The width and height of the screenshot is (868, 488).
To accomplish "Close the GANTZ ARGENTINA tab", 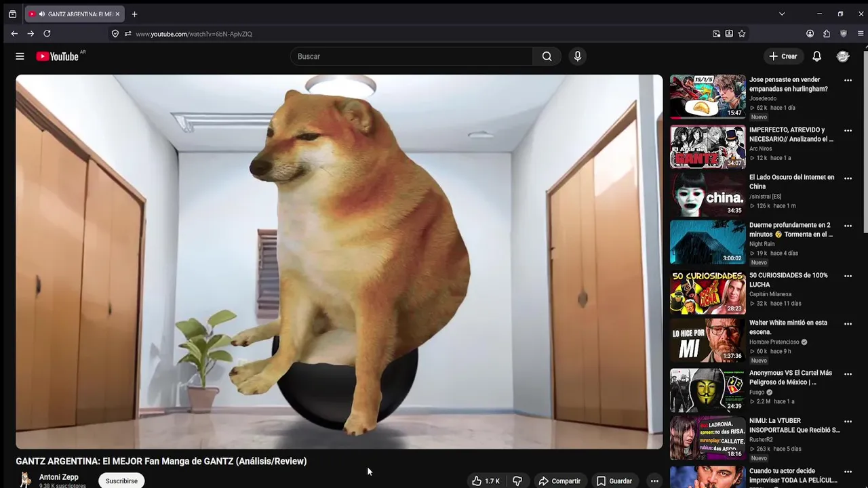I will [117, 14].
